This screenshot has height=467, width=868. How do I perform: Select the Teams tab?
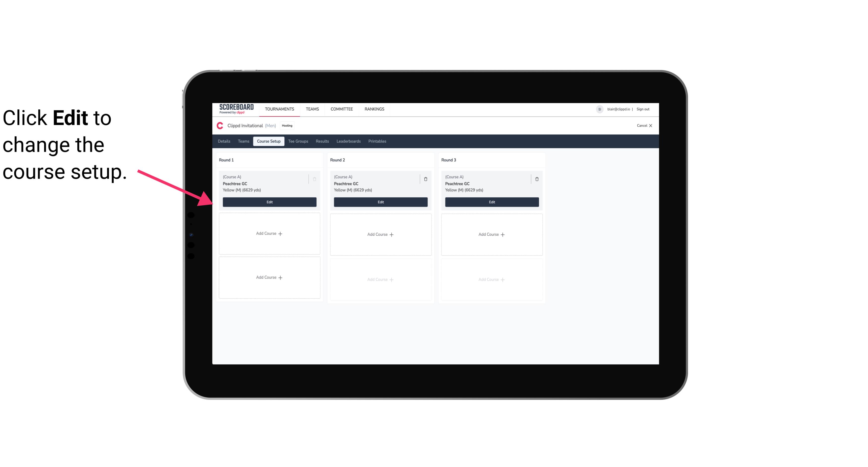pyautogui.click(x=243, y=141)
